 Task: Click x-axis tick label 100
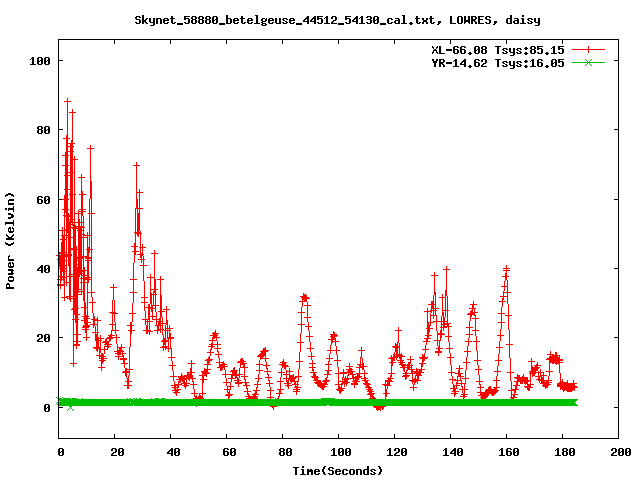tap(341, 452)
